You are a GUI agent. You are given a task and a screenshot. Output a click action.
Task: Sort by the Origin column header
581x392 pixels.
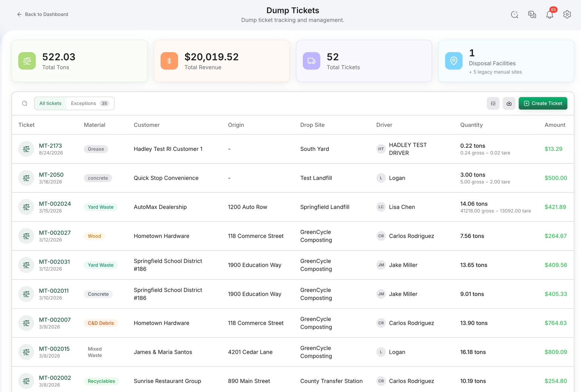(x=236, y=125)
